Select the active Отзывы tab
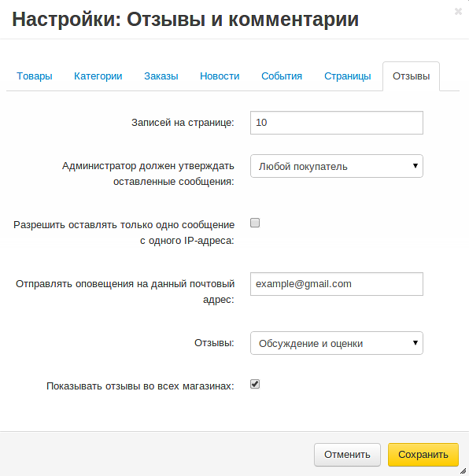Viewport: 469px width, 476px height. [x=411, y=76]
